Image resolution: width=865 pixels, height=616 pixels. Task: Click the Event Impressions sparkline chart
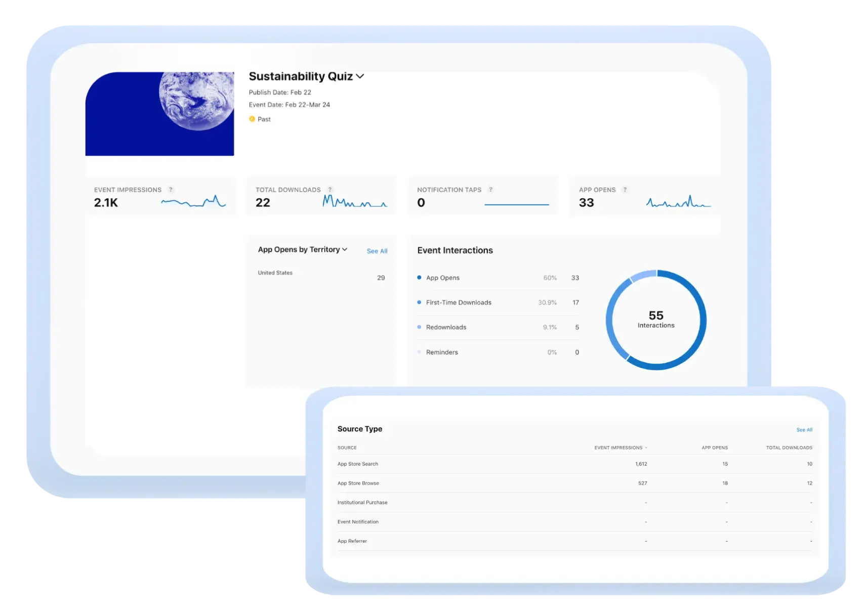[193, 202]
